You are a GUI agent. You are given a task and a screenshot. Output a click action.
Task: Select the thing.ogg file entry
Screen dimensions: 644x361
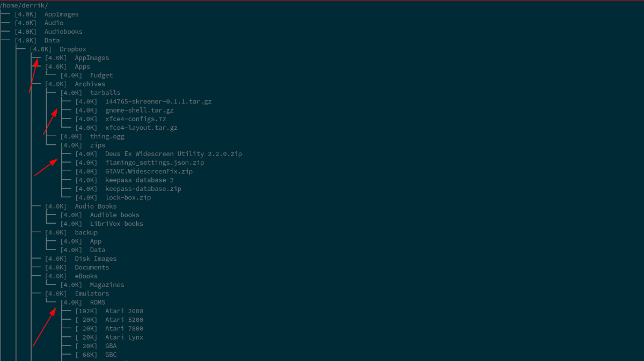pyautogui.click(x=107, y=137)
